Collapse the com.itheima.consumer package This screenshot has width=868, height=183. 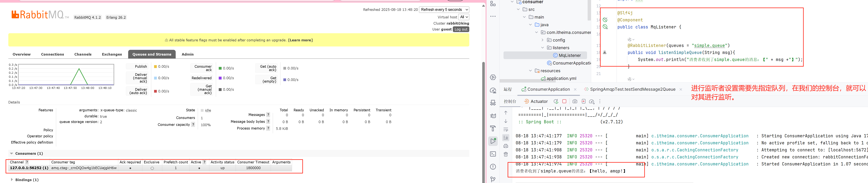pyautogui.click(x=536, y=32)
